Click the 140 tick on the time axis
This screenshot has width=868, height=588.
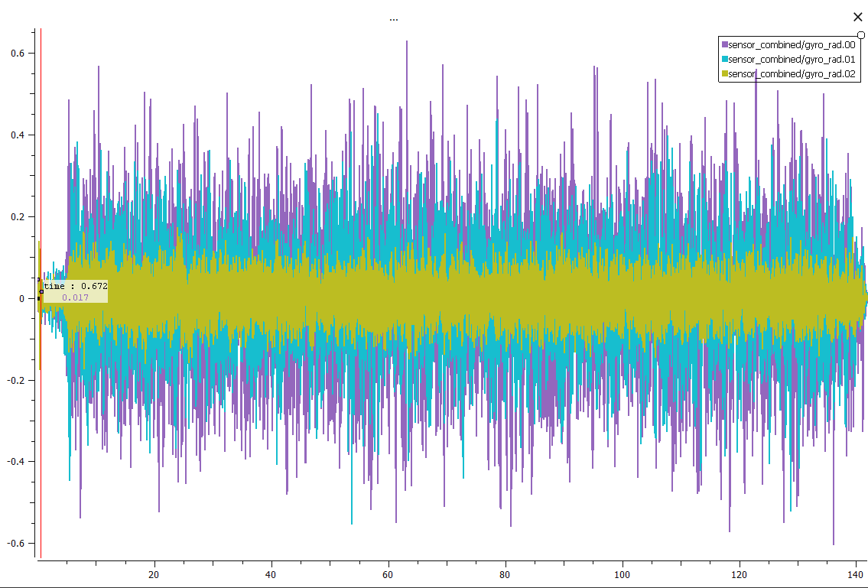click(856, 574)
